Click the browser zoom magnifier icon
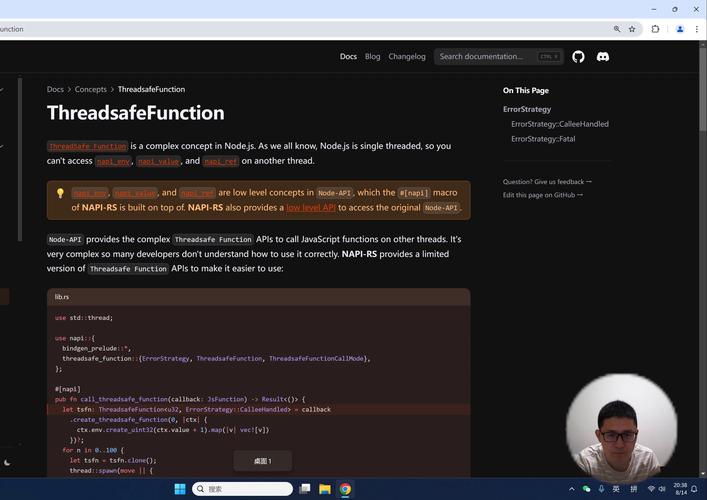This screenshot has height=500, width=707. coord(617,29)
